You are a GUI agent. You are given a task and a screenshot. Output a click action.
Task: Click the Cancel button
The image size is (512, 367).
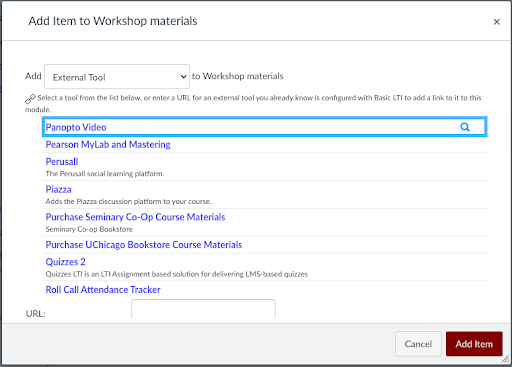tap(418, 344)
